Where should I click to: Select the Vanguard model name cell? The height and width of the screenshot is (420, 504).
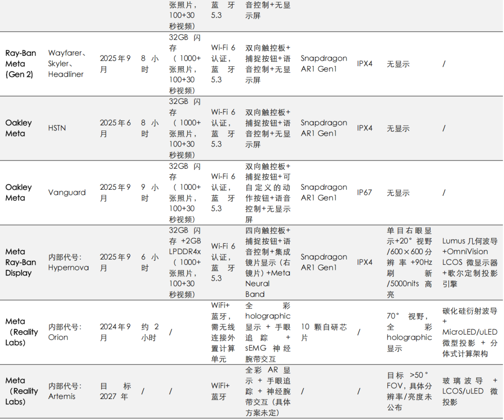pos(67,193)
